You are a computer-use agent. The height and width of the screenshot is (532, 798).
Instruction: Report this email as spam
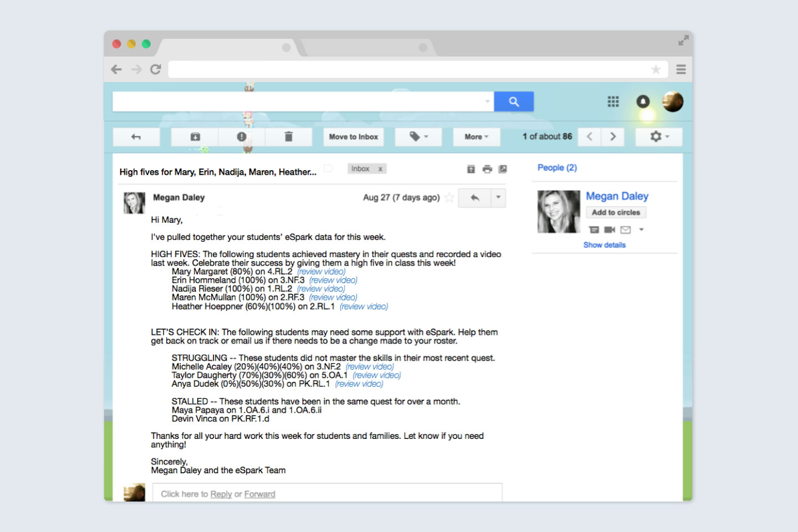pos(242,137)
